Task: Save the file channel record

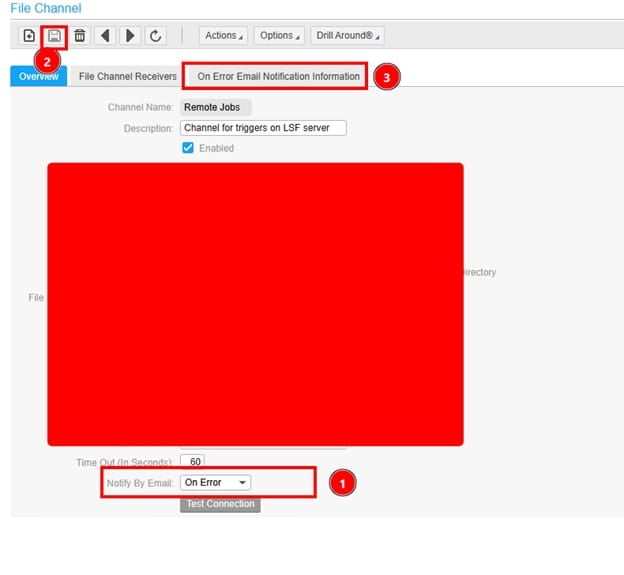Action: point(54,36)
